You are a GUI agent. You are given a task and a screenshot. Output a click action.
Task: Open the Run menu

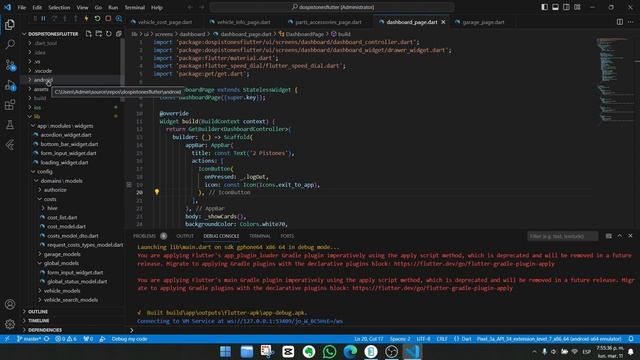pyautogui.click(x=113, y=7)
